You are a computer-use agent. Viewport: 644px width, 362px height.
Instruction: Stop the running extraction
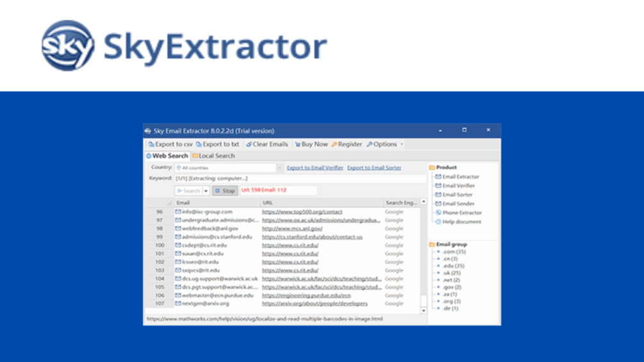pos(225,190)
